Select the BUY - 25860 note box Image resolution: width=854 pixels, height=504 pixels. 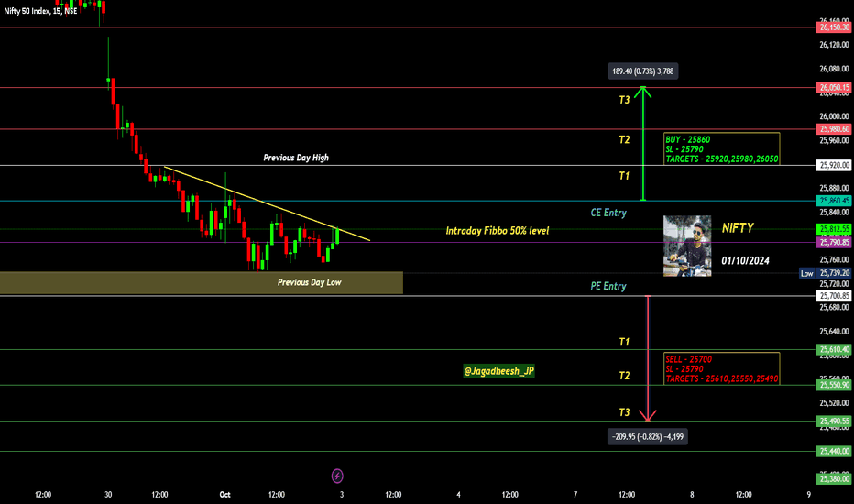click(722, 148)
